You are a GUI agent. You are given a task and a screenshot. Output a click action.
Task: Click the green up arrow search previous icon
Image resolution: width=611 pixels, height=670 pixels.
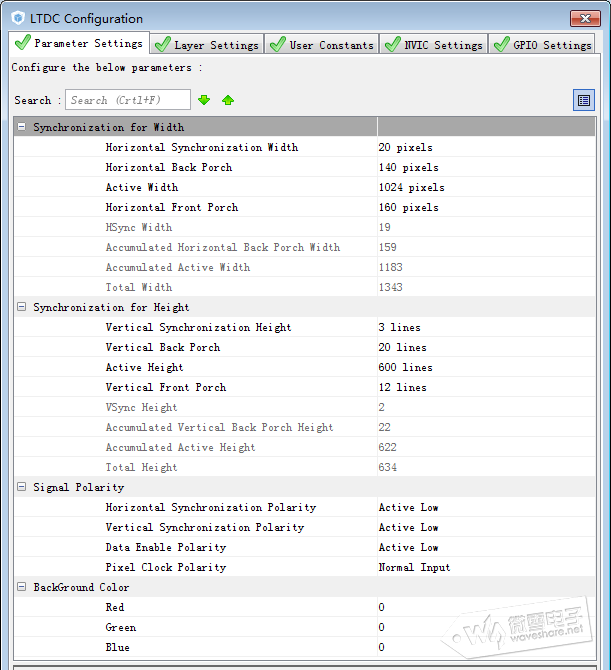click(228, 100)
